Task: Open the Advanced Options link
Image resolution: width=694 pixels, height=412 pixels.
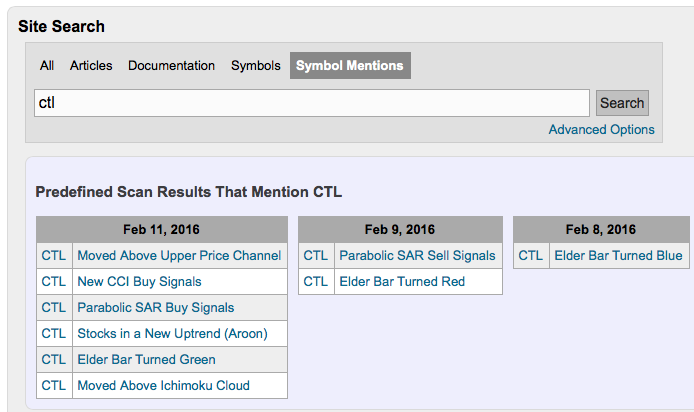Action: coord(601,130)
